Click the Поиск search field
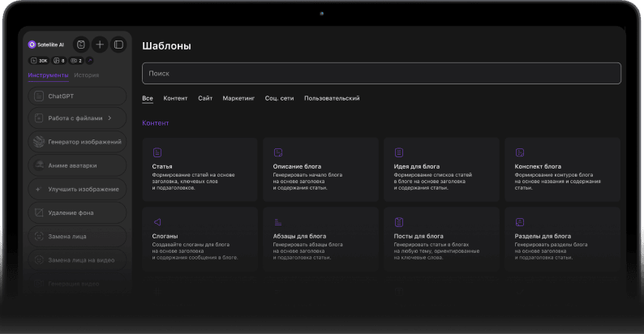 click(x=381, y=73)
